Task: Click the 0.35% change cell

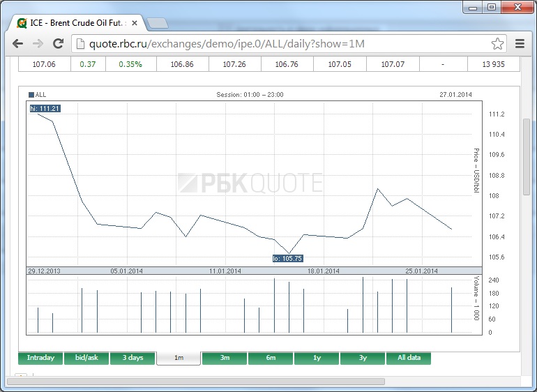Action: (x=130, y=64)
